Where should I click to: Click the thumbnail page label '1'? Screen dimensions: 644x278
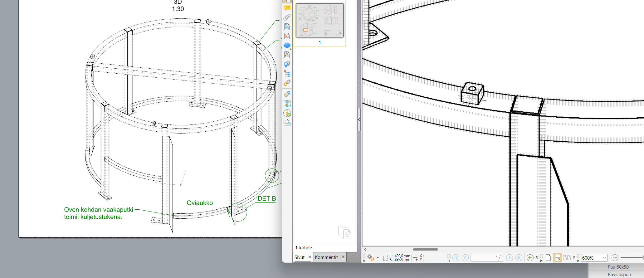tap(320, 43)
